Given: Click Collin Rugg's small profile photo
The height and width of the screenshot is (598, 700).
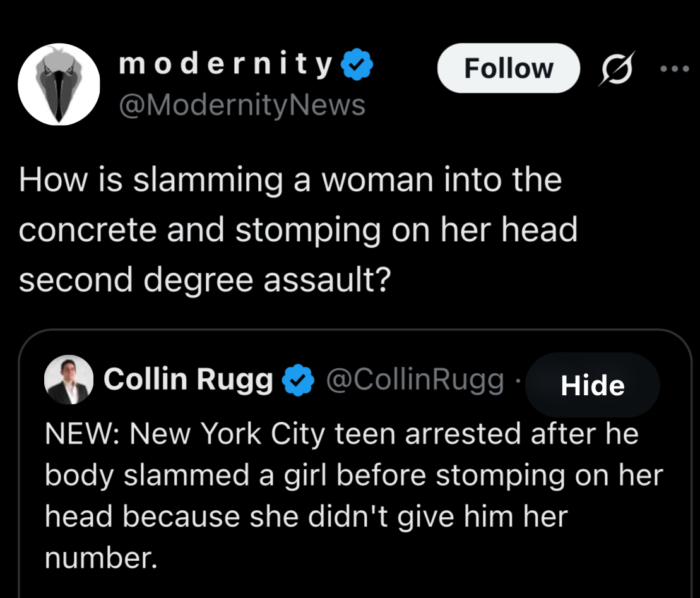Looking at the screenshot, I should pyautogui.click(x=69, y=380).
